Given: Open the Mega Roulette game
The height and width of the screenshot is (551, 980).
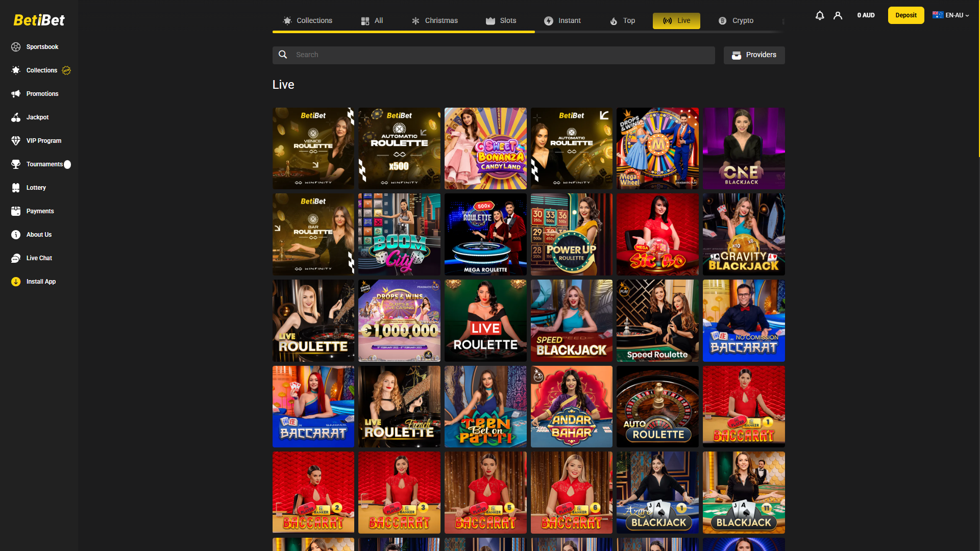Looking at the screenshot, I should click(x=485, y=235).
